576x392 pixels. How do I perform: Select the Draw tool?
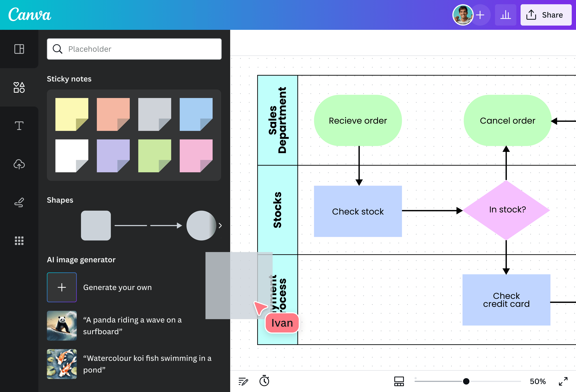coord(19,203)
